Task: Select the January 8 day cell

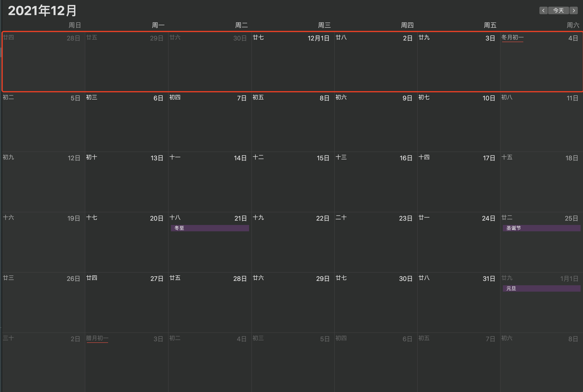Action: 541,362
